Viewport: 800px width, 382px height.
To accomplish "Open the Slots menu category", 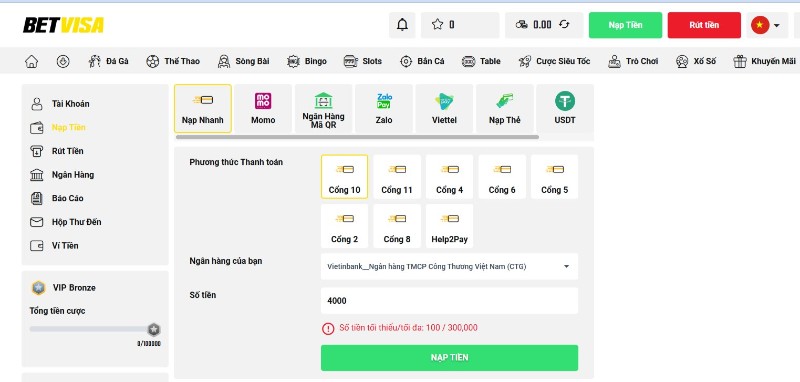I will tap(363, 61).
